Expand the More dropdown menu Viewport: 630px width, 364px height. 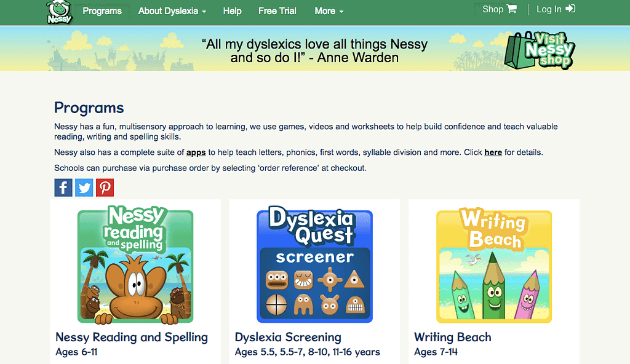point(329,11)
